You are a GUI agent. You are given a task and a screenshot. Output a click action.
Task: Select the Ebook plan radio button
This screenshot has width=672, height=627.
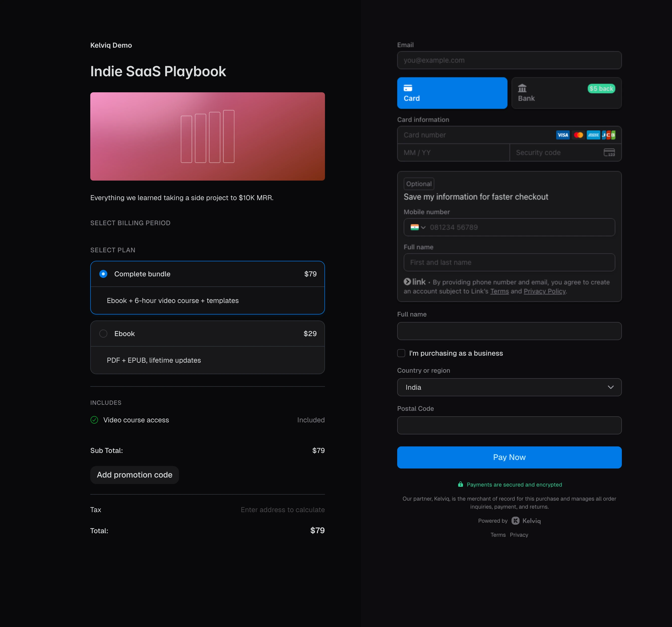104,334
